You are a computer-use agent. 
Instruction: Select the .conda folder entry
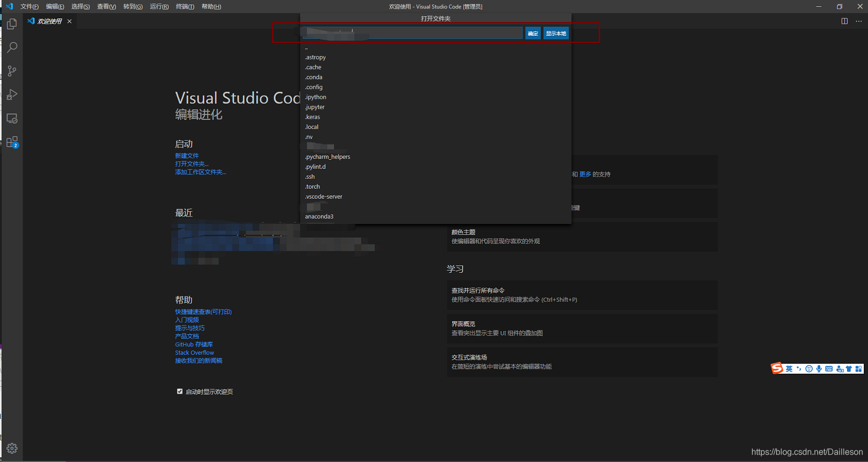click(x=436, y=77)
